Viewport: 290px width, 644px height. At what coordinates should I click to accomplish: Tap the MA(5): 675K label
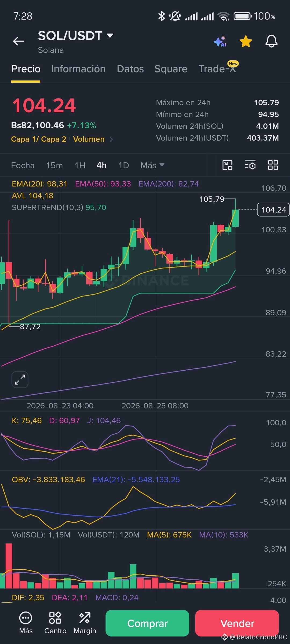coord(169,535)
